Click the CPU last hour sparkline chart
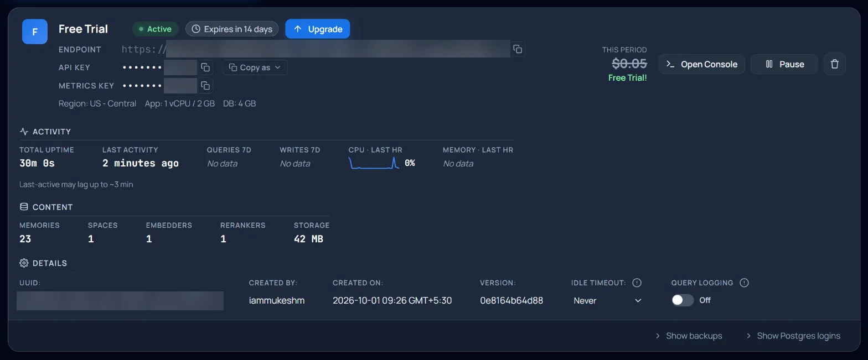 pos(374,163)
